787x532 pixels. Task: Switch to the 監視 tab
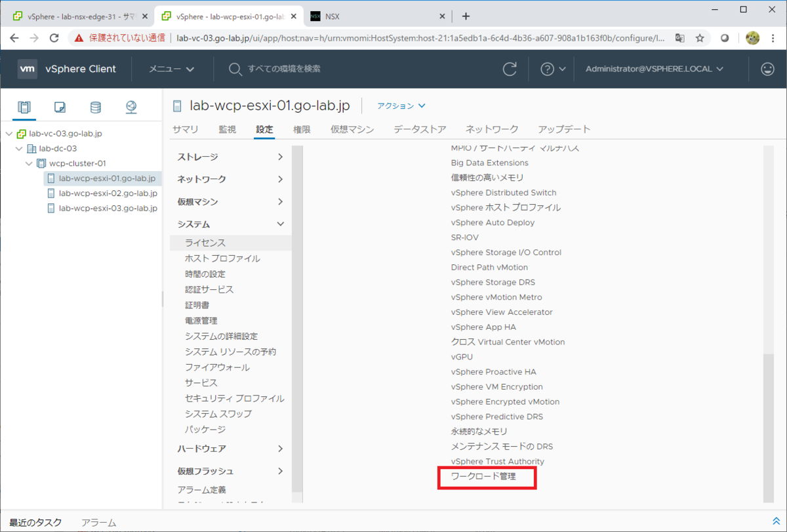(x=227, y=129)
